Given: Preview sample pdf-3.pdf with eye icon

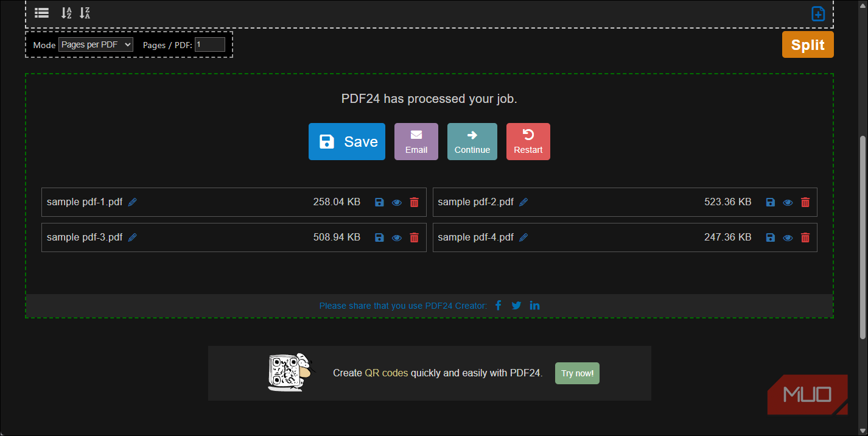Looking at the screenshot, I should click(x=397, y=238).
